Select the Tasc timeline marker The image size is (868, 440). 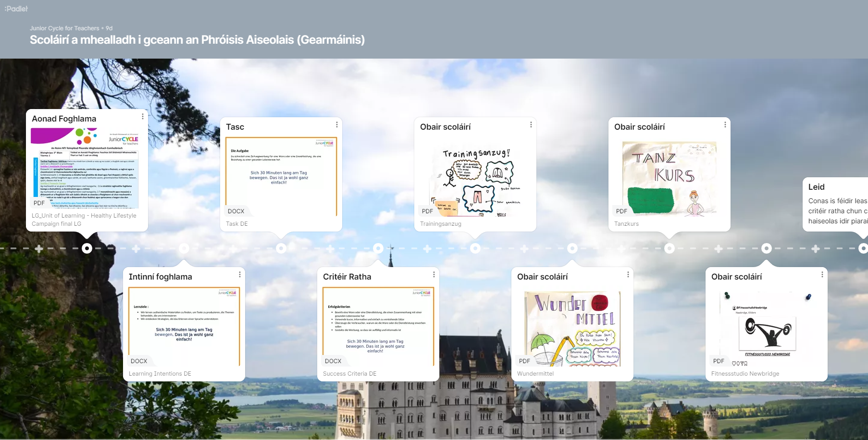click(x=281, y=248)
